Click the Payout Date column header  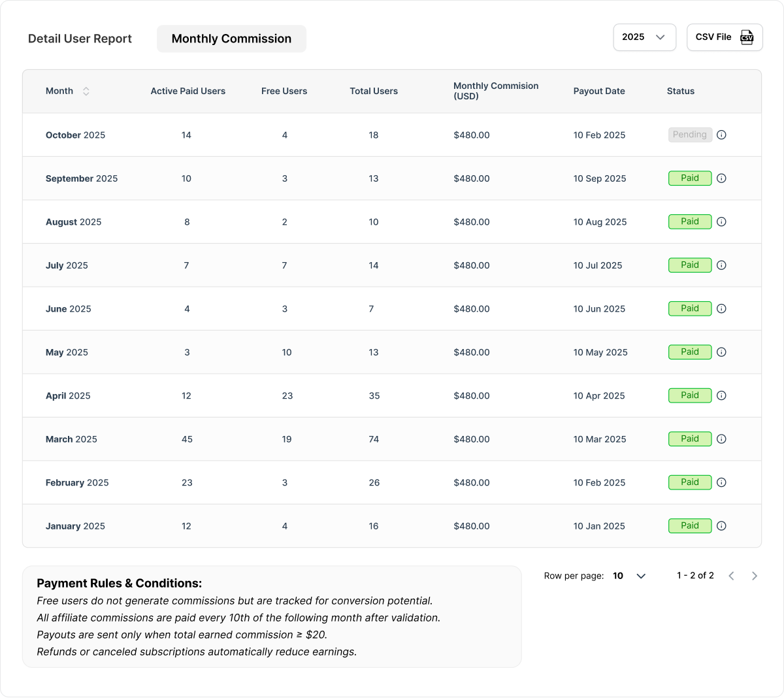pos(598,91)
